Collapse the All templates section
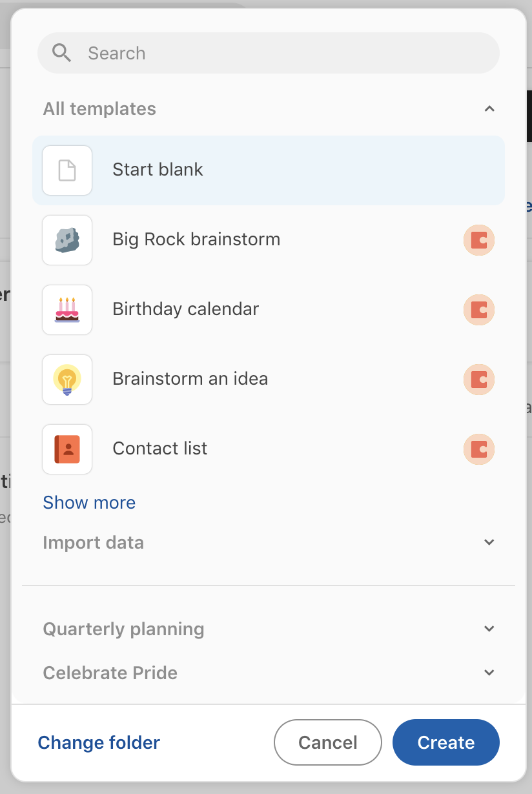Viewport: 532px width, 794px height. (x=489, y=109)
